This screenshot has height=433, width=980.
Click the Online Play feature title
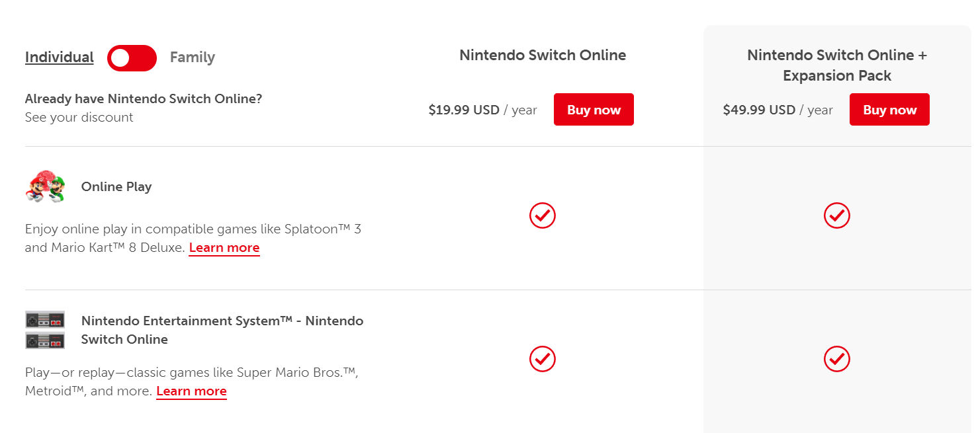coord(116,187)
